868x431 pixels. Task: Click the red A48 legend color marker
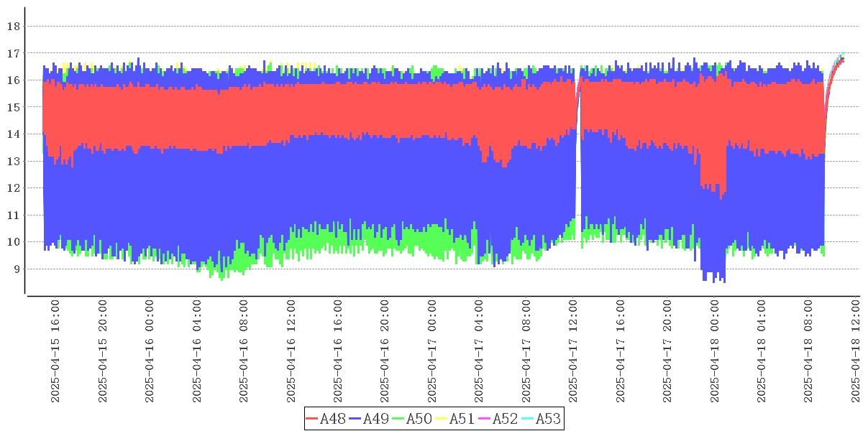point(311,419)
